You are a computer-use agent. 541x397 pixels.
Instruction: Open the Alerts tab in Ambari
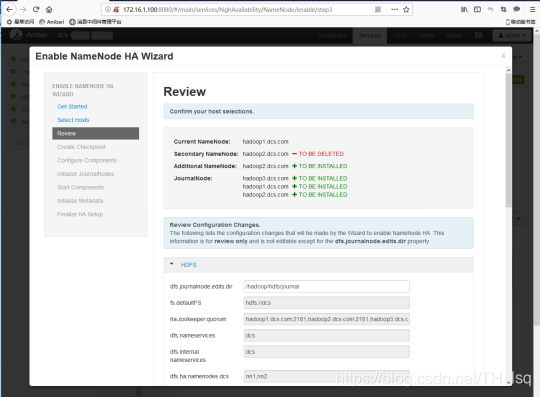pyautogui.click(x=427, y=36)
